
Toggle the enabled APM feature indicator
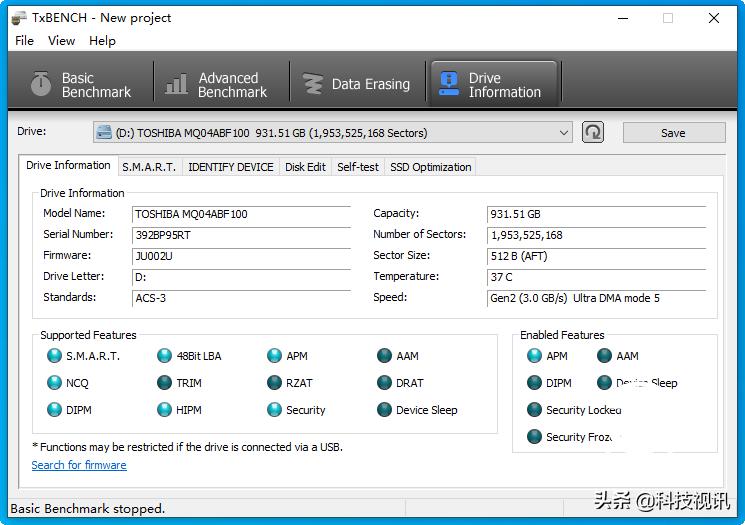(x=535, y=356)
